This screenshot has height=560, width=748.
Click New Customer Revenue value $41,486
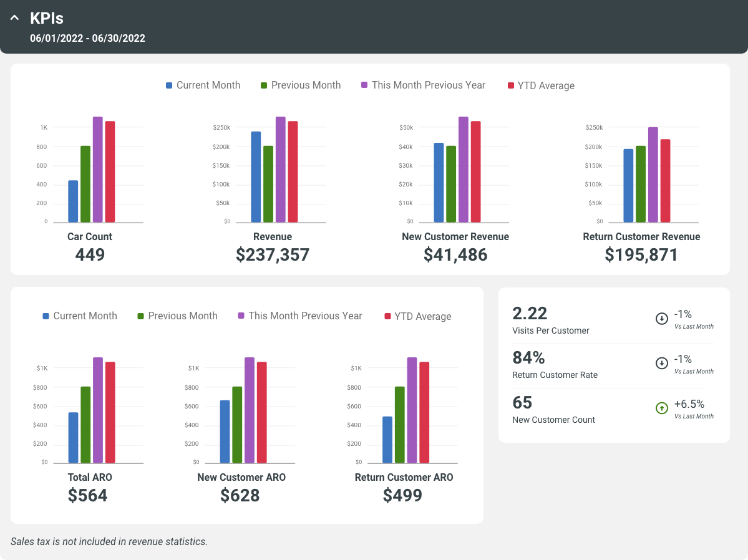pos(455,254)
